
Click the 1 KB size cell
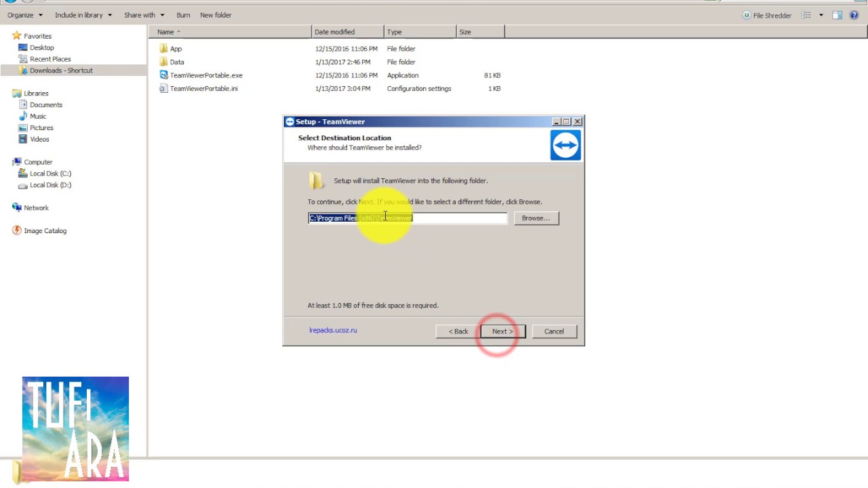tap(494, 89)
